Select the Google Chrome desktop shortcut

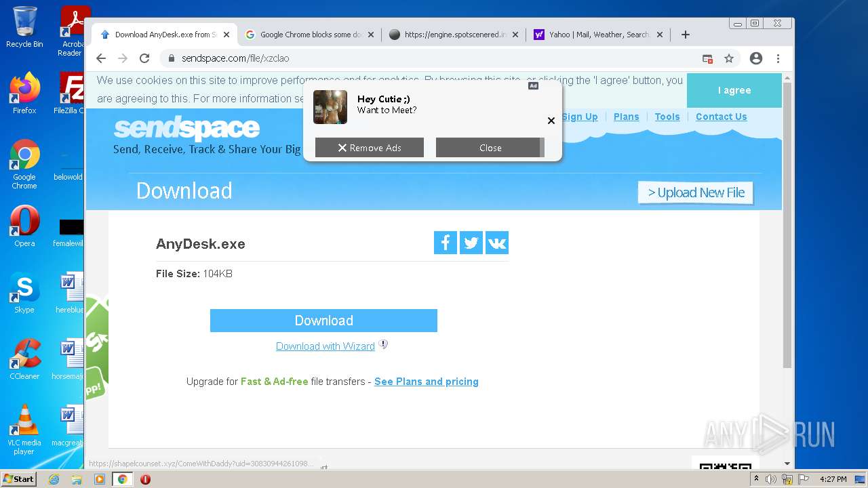24,164
